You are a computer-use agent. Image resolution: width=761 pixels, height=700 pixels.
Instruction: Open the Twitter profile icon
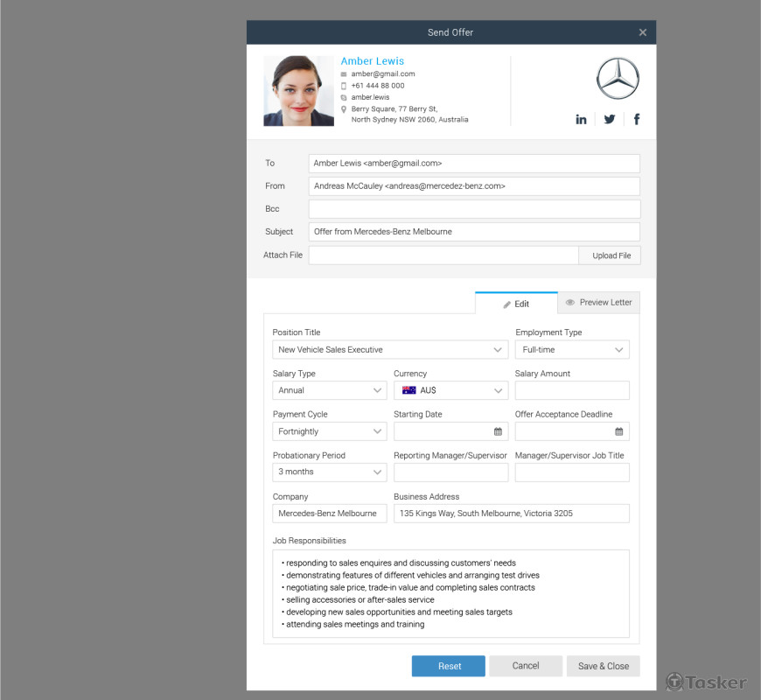(609, 119)
